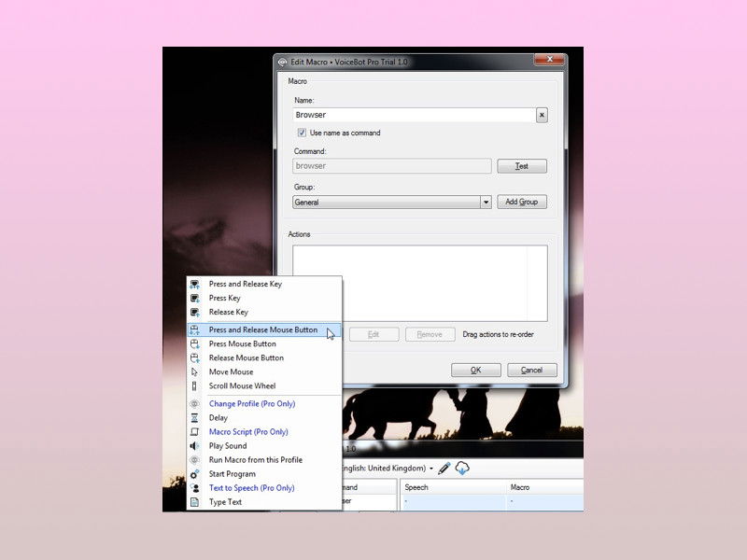Image resolution: width=747 pixels, height=560 pixels.
Task: Click the pencil edit icon in the main window
Action: coord(444,469)
